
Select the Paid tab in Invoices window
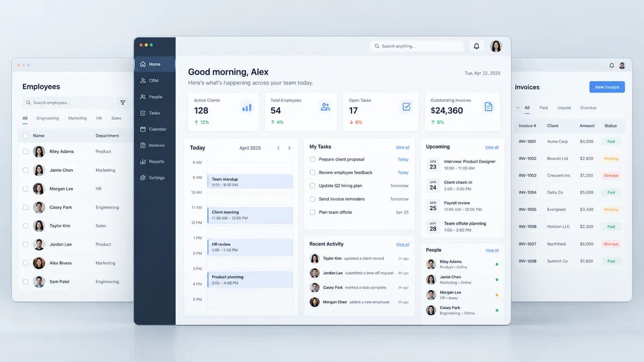(544, 108)
